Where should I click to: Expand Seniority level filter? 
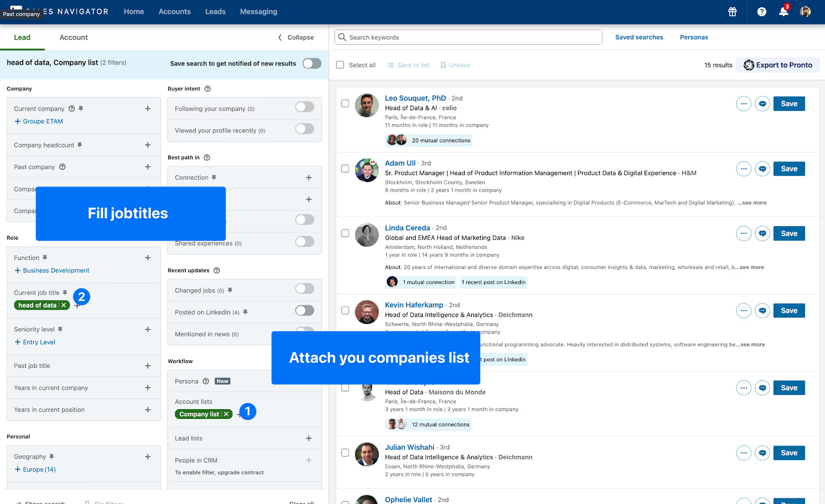click(x=148, y=329)
